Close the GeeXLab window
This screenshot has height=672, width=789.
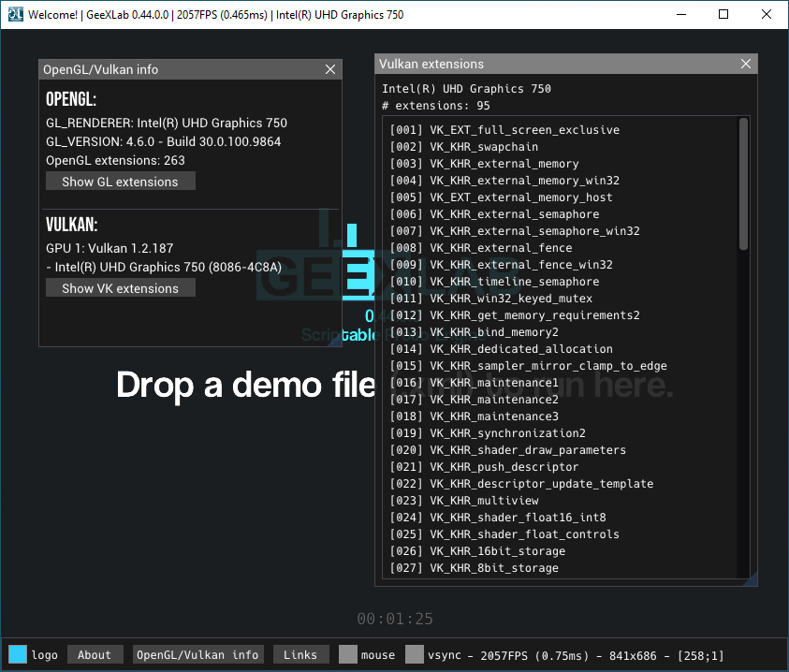[x=766, y=14]
